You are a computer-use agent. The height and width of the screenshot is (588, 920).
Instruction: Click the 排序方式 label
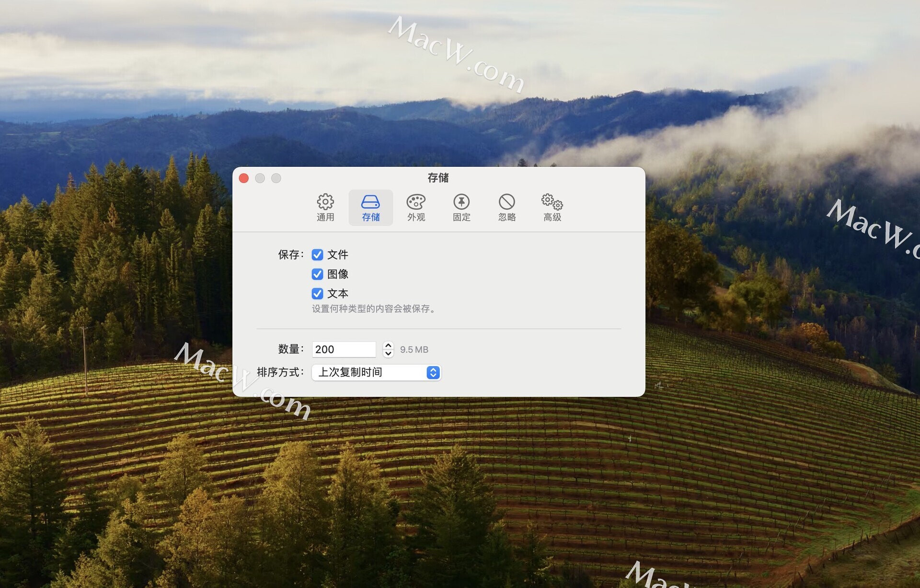pyautogui.click(x=280, y=372)
